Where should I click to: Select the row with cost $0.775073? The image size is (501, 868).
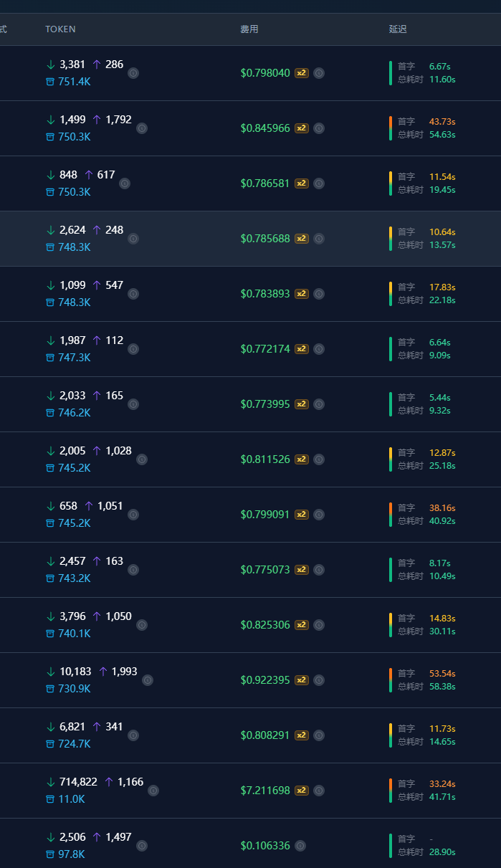pyautogui.click(x=250, y=570)
